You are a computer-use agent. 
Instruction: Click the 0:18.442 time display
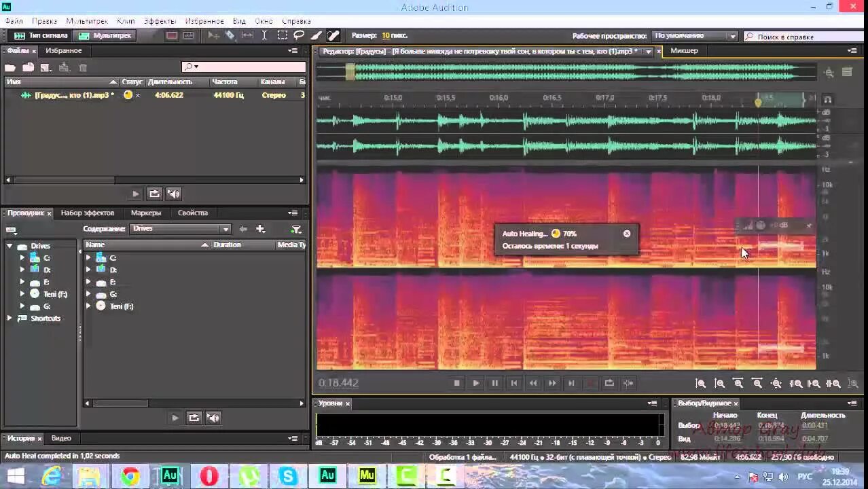[338, 383]
